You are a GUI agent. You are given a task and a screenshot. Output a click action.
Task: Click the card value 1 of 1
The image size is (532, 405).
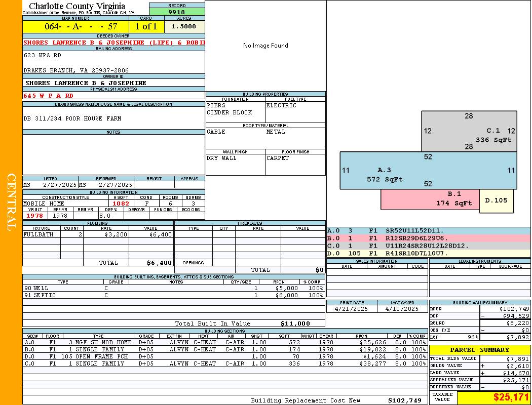click(x=146, y=26)
